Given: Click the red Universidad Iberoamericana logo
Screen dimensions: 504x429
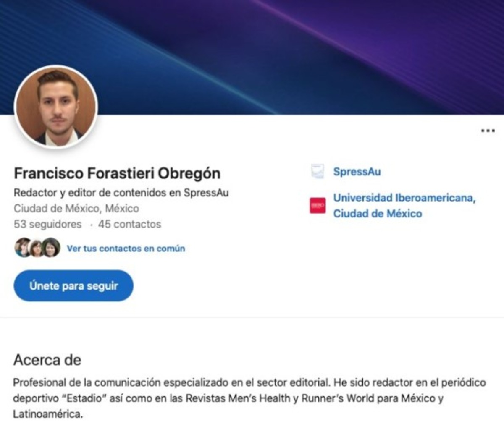Looking at the screenshot, I should [x=318, y=206].
